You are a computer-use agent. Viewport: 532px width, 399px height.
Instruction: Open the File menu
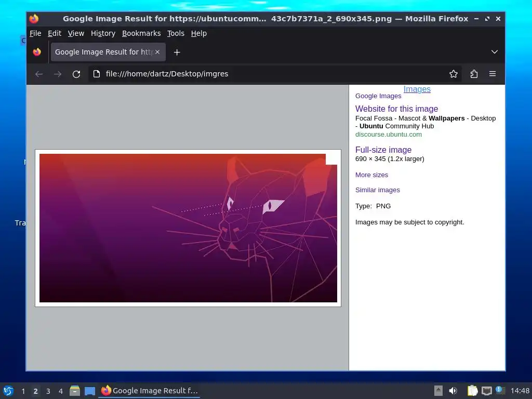(35, 33)
